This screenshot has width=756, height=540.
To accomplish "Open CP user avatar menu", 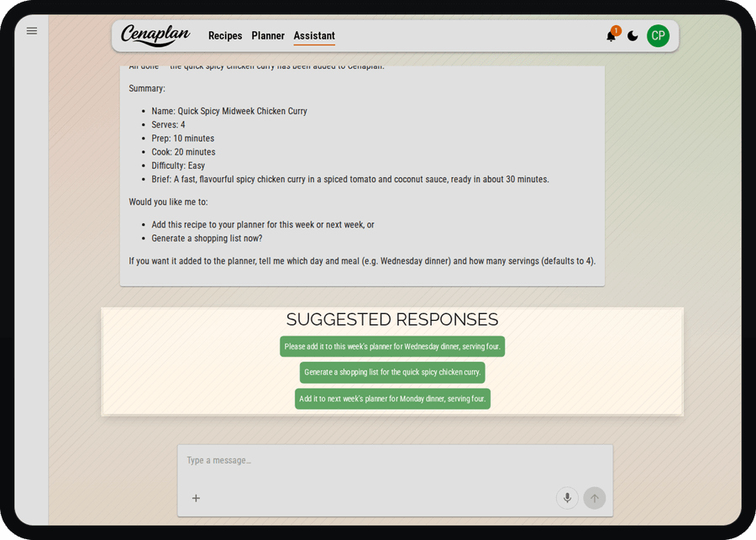I will [x=658, y=35].
